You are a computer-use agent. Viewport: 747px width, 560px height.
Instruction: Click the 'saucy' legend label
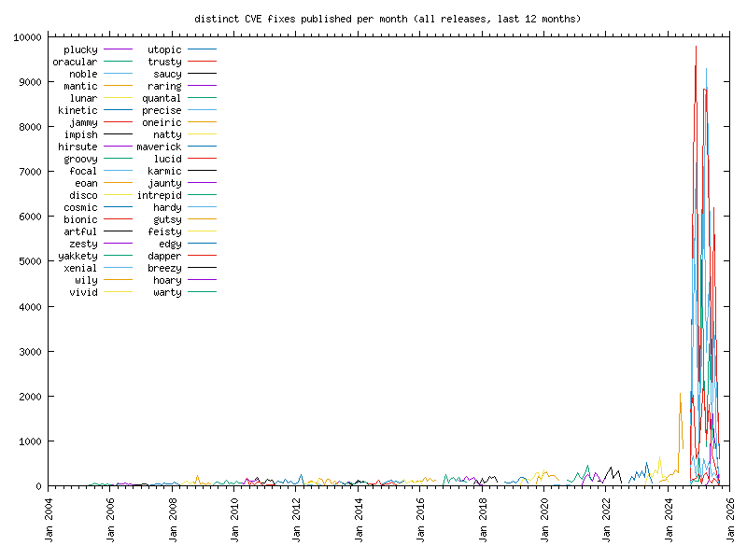click(x=167, y=74)
